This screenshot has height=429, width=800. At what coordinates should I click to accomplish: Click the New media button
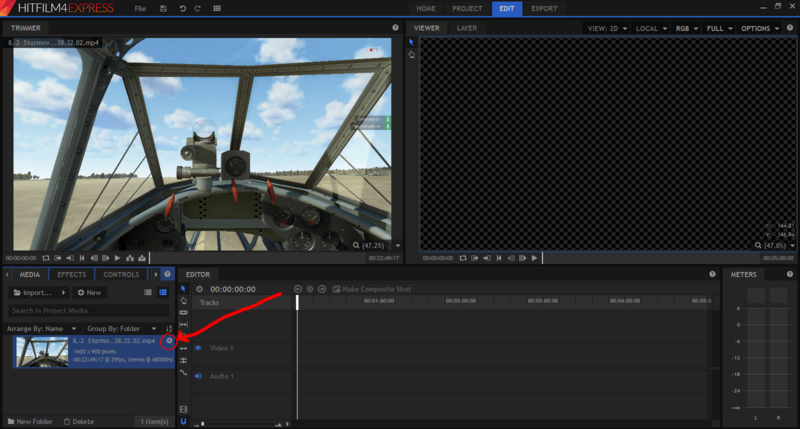89,293
